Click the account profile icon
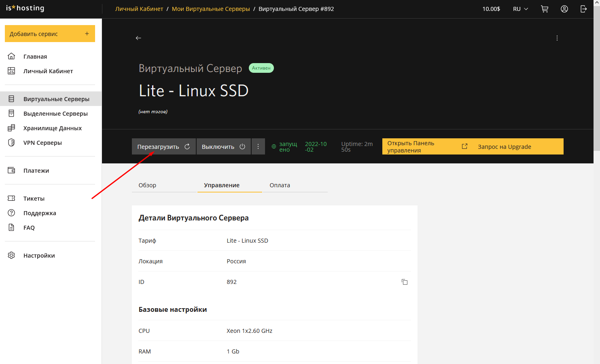600x364 pixels. click(564, 8)
